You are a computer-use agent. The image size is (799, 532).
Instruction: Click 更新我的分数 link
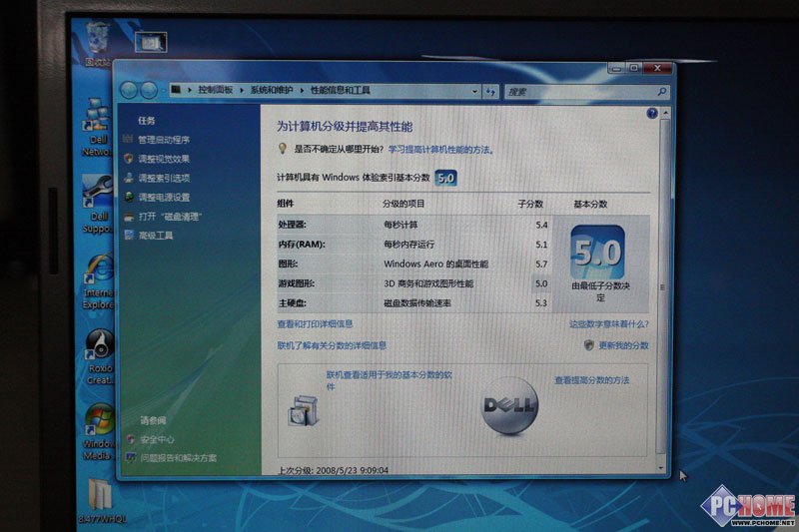(x=623, y=345)
